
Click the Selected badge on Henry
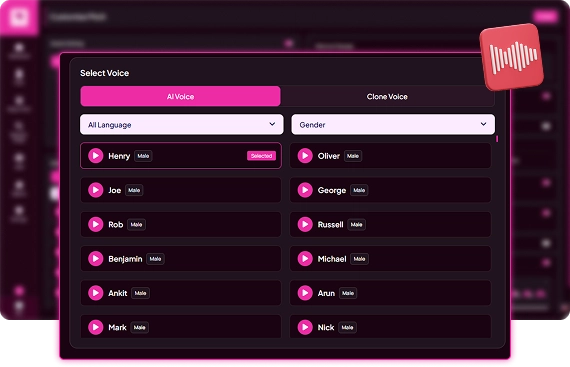(261, 156)
